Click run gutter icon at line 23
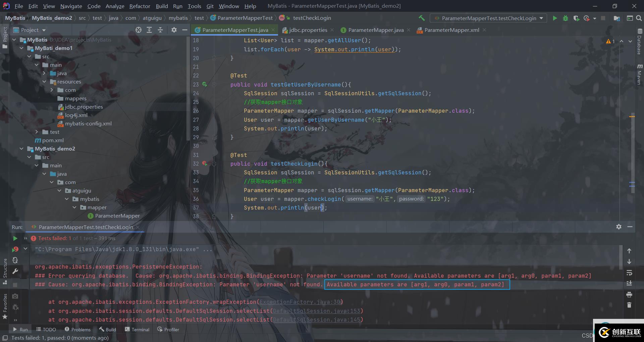The image size is (644, 342). [205, 84]
